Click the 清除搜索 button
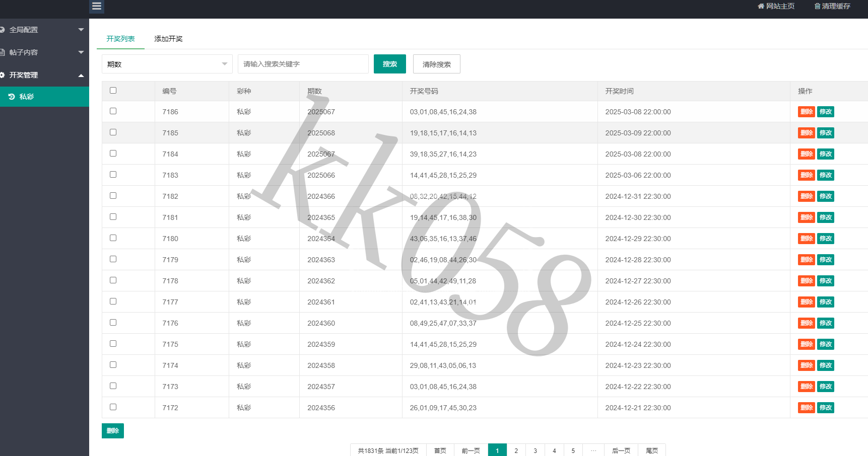Image resolution: width=868 pixels, height=456 pixels. coord(437,64)
